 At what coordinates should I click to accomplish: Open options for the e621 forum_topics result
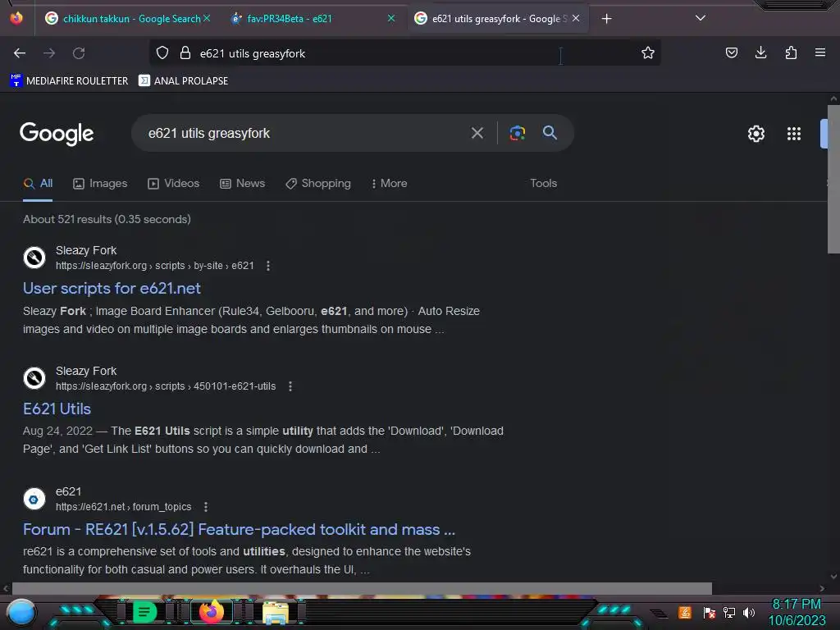coord(206,507)
